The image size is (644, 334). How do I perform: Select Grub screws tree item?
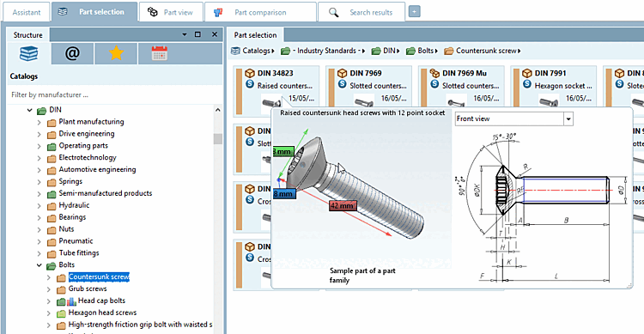click(x=88, y=288)
